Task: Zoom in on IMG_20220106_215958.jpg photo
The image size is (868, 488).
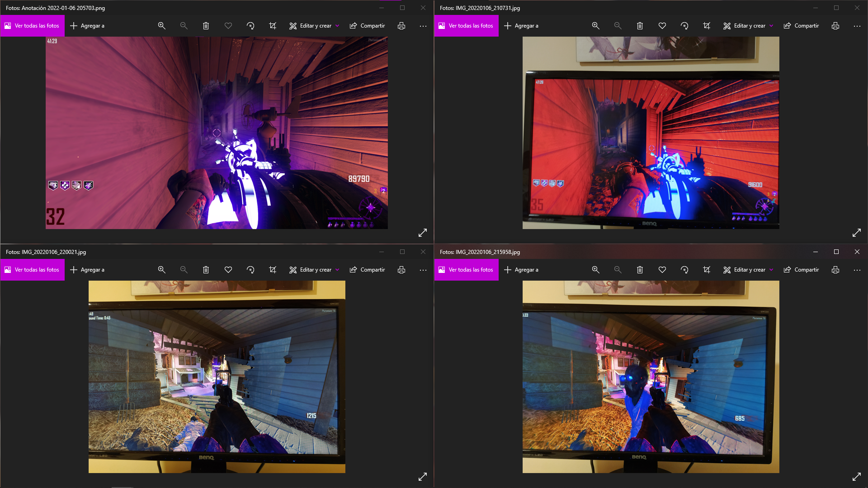Action: coord(595,270)
